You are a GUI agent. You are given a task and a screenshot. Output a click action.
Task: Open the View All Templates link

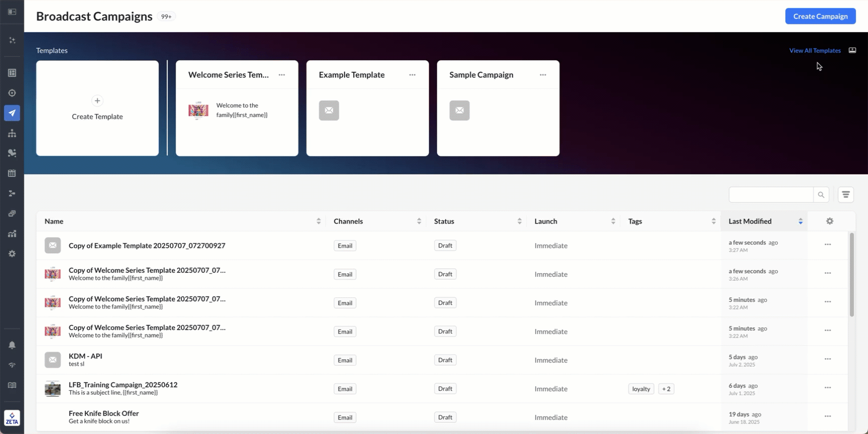click(x=814, y=51)
